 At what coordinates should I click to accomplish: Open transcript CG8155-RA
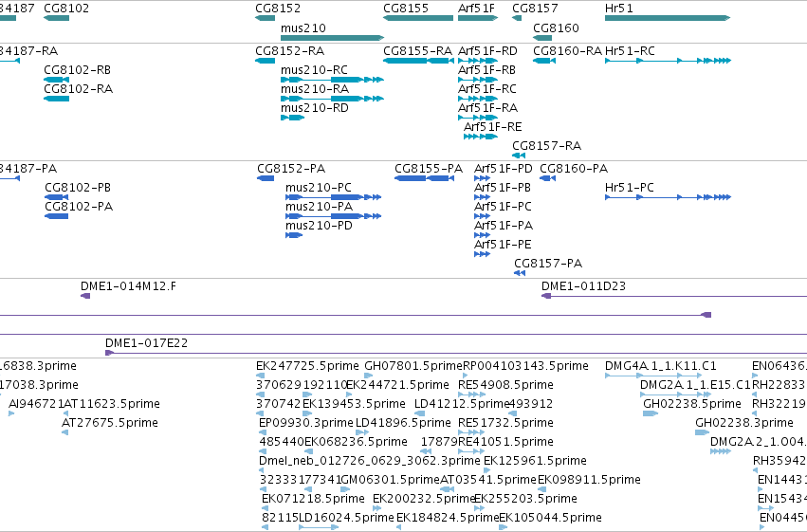click(x=418, y=61)
